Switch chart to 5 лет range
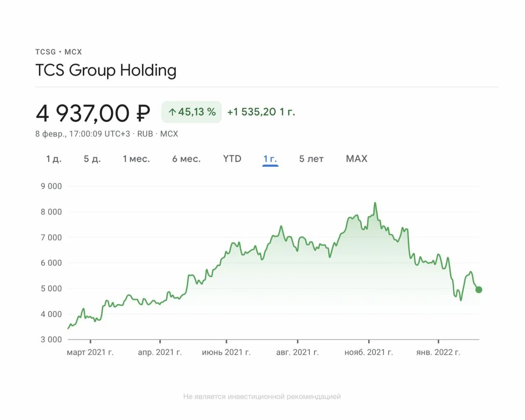 point(311,159)
